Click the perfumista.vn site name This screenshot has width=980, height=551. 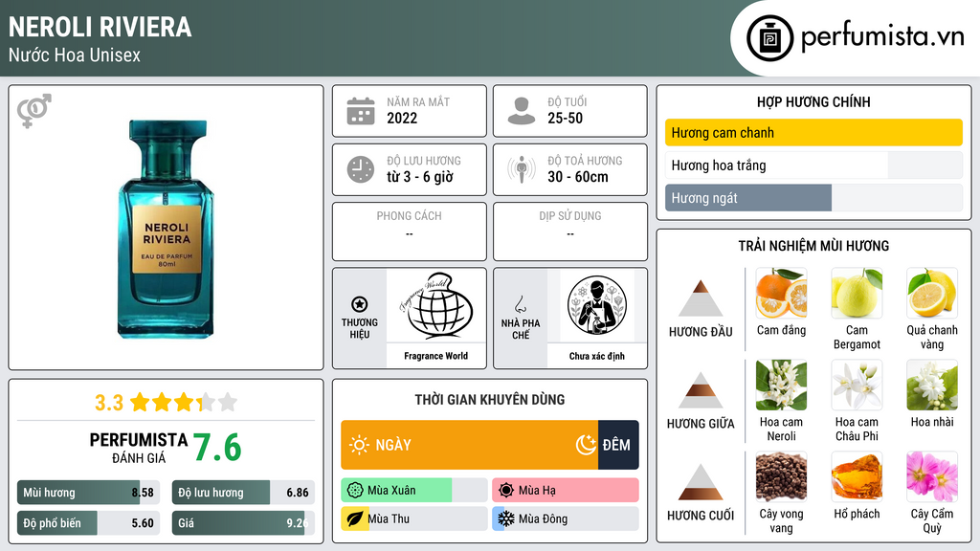point(882,36)
